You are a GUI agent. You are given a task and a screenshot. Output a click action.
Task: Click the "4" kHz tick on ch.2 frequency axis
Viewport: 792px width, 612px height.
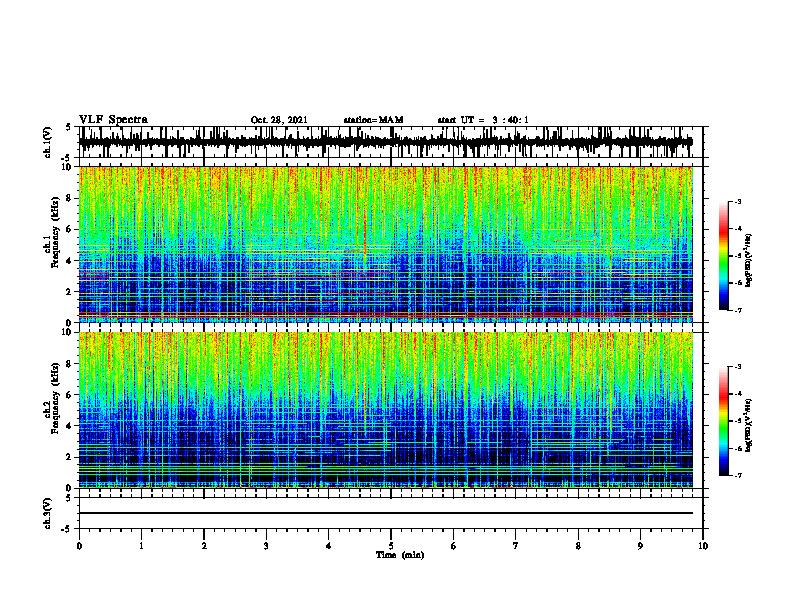click(x=70, y=426)
